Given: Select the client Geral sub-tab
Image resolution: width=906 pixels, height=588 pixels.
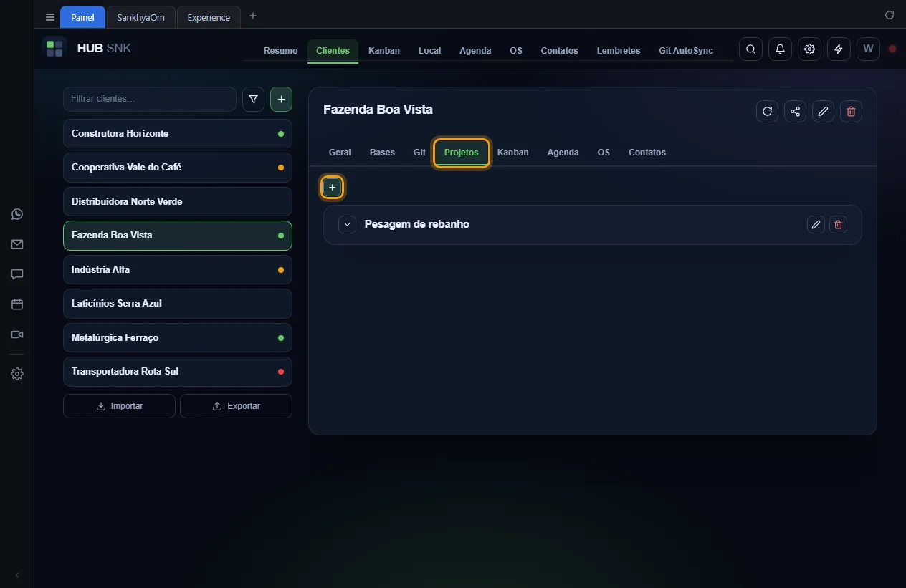Looking at the screenshot, I should coord(340,153).
